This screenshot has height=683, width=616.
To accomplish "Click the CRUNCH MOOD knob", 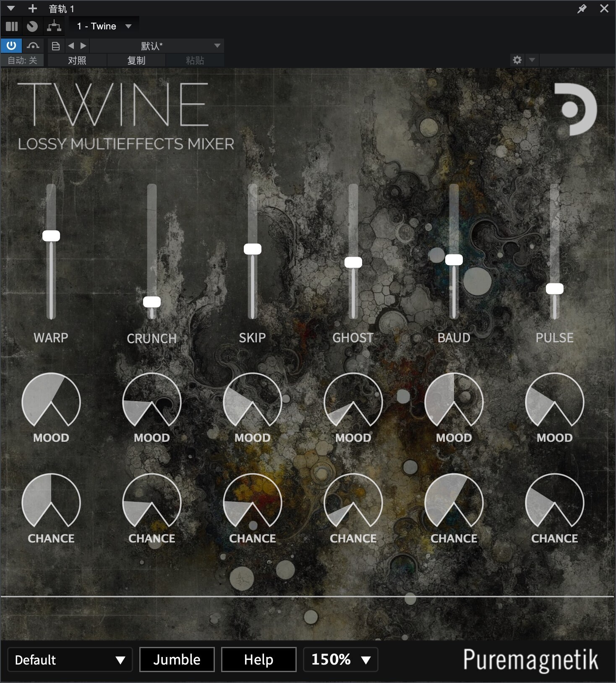I will (x=152, y=400).
